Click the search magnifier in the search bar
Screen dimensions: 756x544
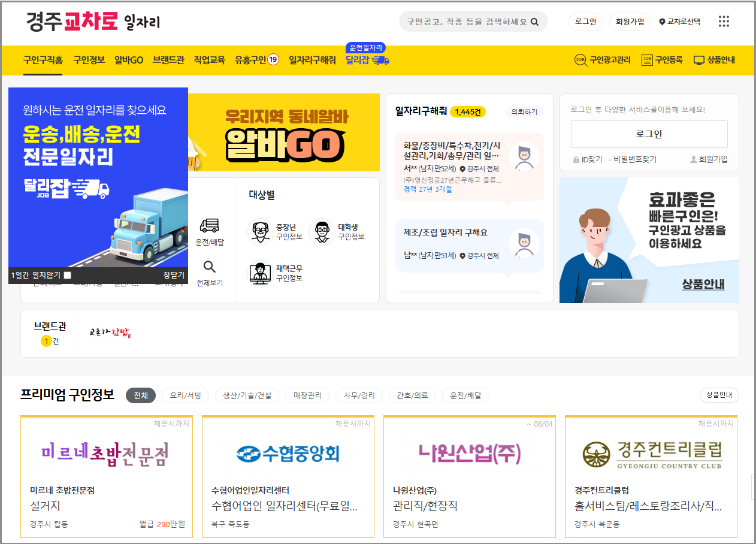pyautogui.click(x=535, y=21)
